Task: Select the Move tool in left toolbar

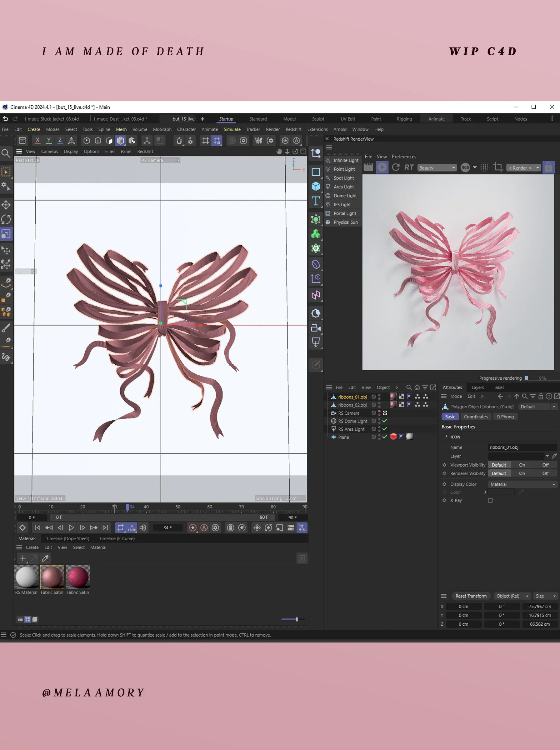Action: coord(6,205)
